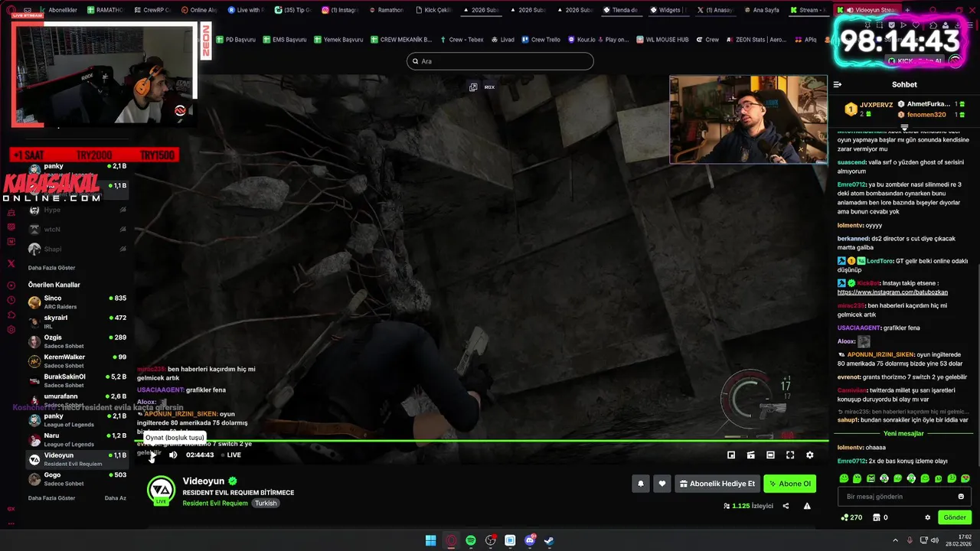The image size is (980, 551).
Task: Open the Sinco channel in sidebar
Action: pyautogui.click(x=77, y=302)
